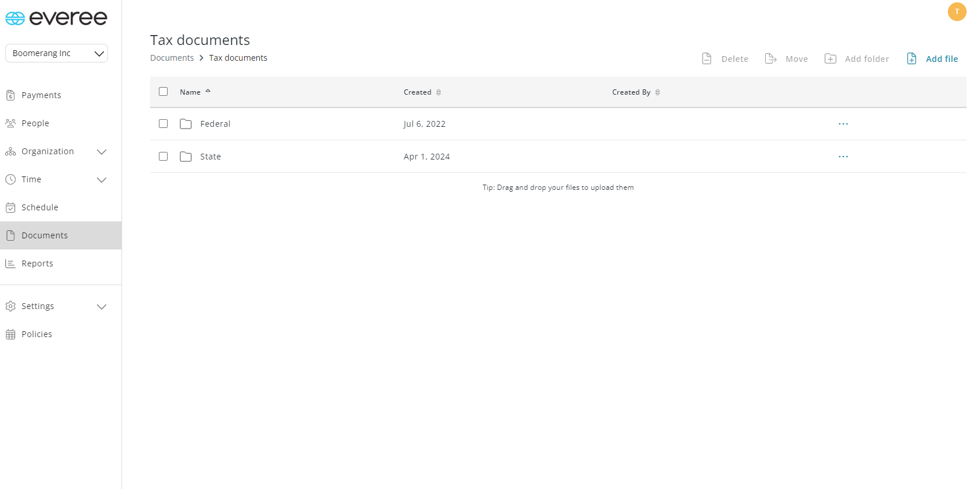Open the user avatar menu

[957, 12]
